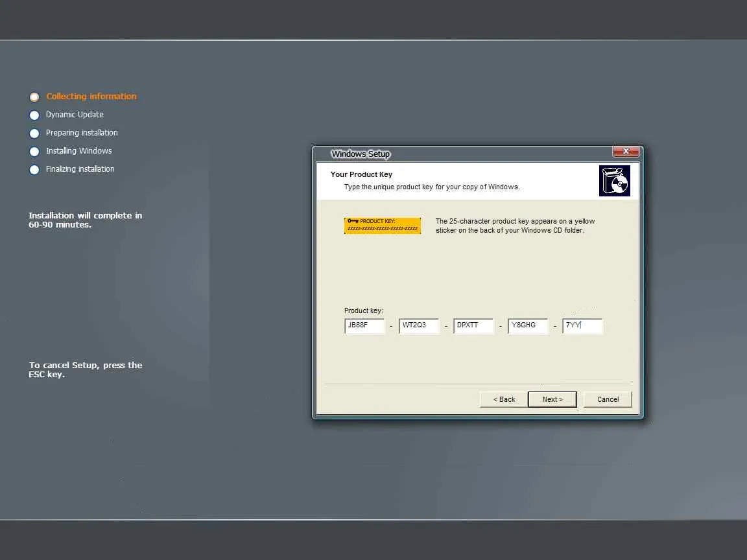The width and height of the screenshot is (747, 560).
Task: Cancel the Windows Setup dialog
Action: [608, 399]
